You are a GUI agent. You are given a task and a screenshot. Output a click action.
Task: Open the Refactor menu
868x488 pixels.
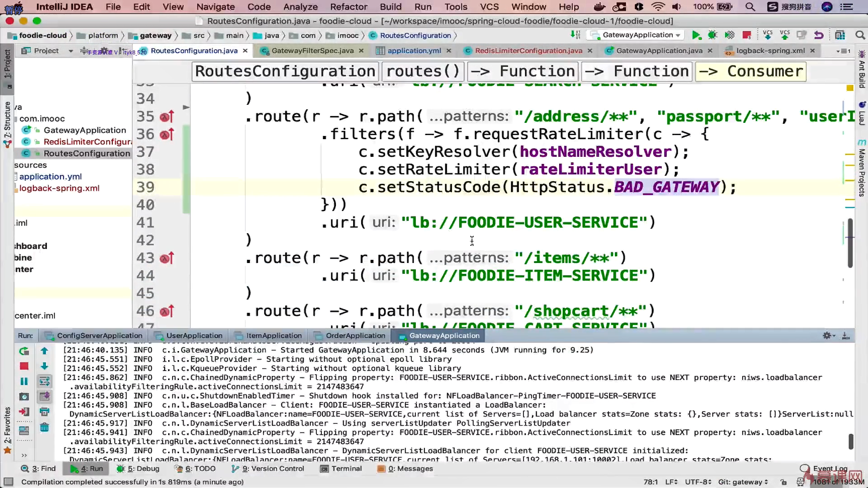pyautogui.click(x=348, y=7)
